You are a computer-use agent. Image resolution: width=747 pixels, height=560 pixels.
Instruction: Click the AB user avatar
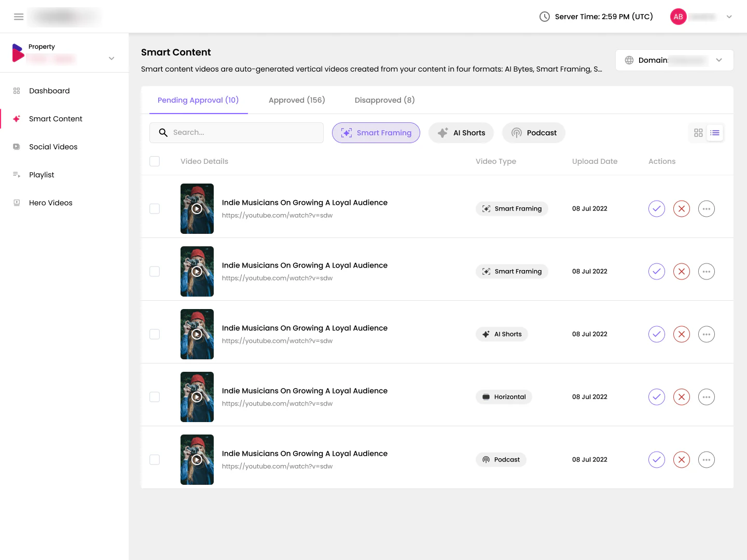pos(679,17)
